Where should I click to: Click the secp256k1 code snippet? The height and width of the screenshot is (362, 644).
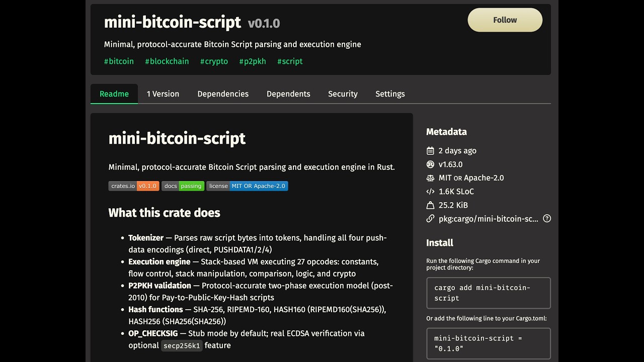pyautogui.click(x=182, y=345)
